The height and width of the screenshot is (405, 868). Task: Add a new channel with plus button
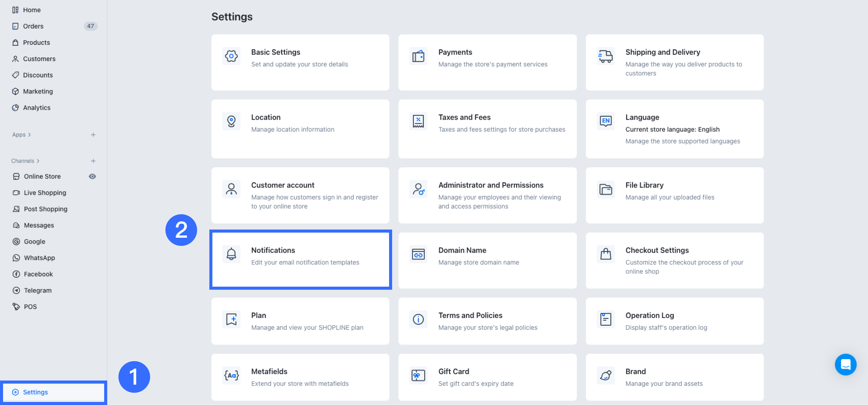coord(93,161)
